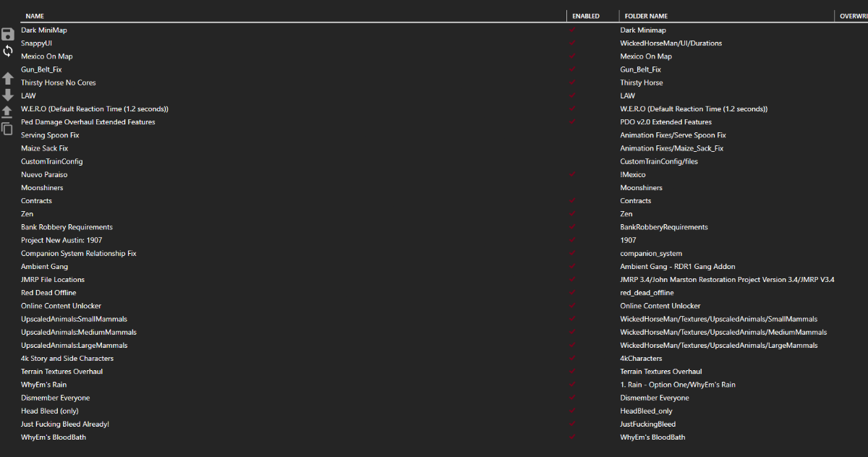This screenshot has height=457, width=868.
Task: Click the OVERWRITE column header
Action: [x=854, y=16]
